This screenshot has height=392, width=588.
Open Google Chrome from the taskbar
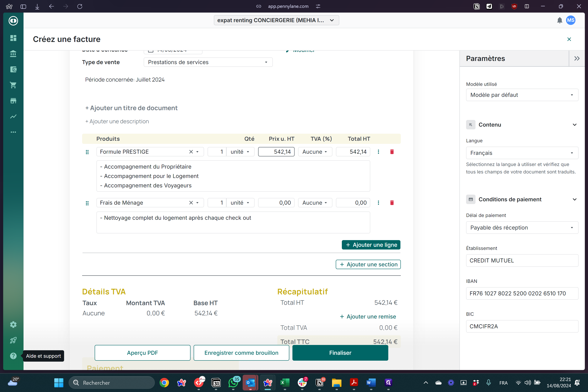[164, 383]
